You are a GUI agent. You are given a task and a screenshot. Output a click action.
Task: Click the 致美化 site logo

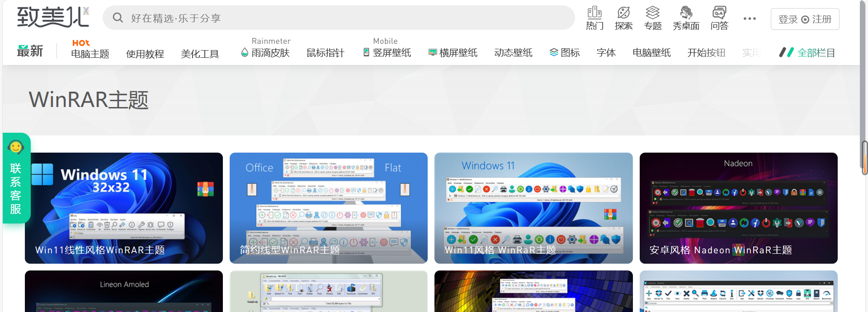[53, 18]
